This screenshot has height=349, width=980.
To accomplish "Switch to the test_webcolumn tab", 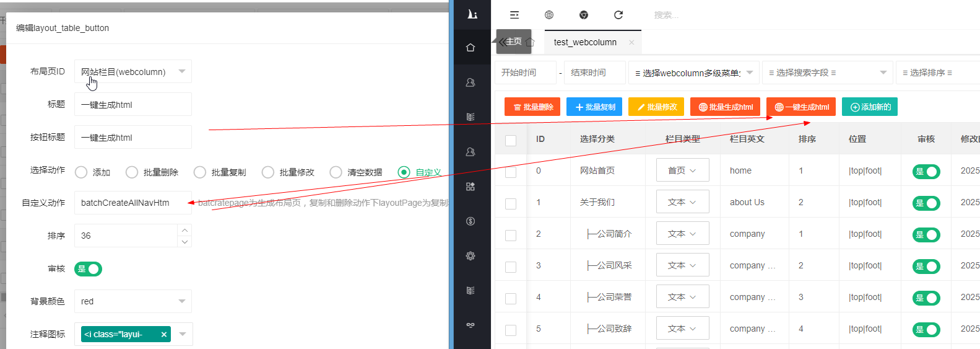I will click(585, 42).
